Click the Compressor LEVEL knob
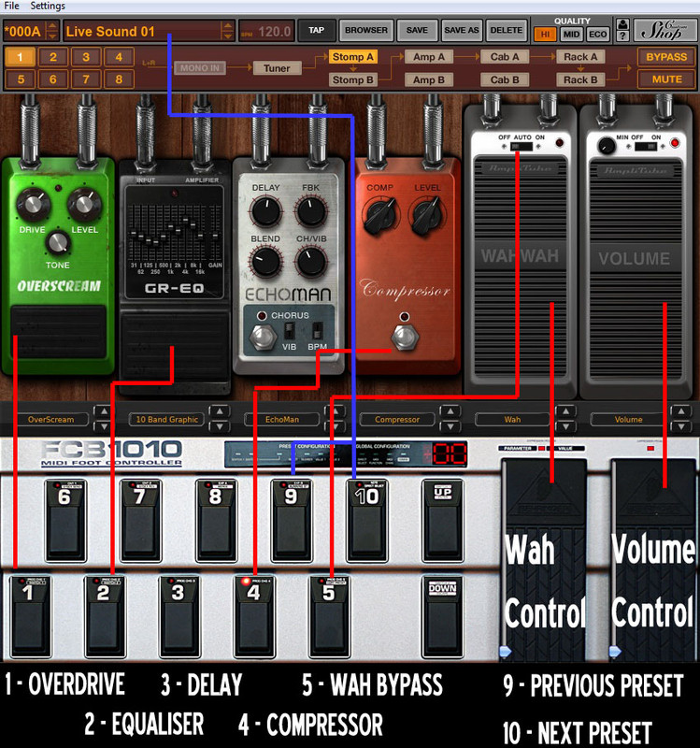Image resolution: width=700 pixels, height=748 pixels. 427,216
